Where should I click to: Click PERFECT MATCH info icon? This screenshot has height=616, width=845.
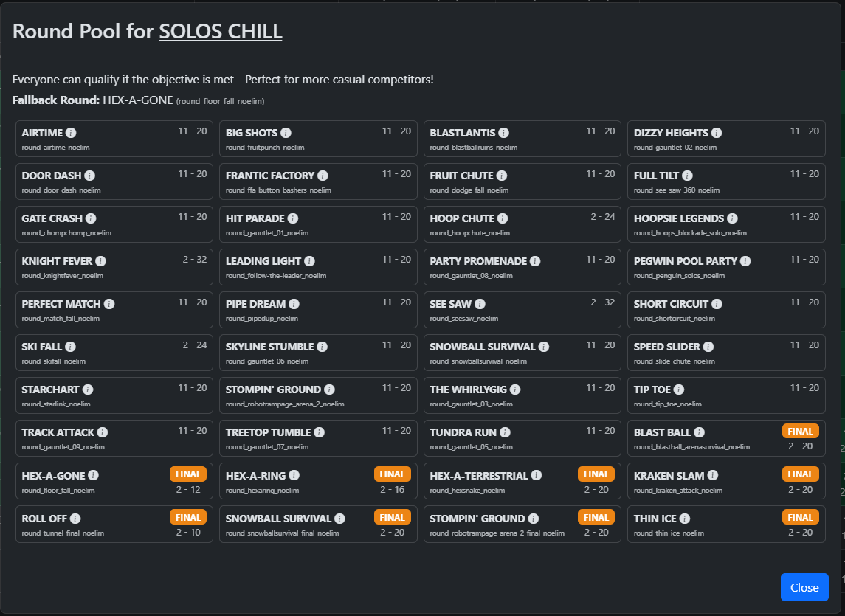(x=109, y=304)
